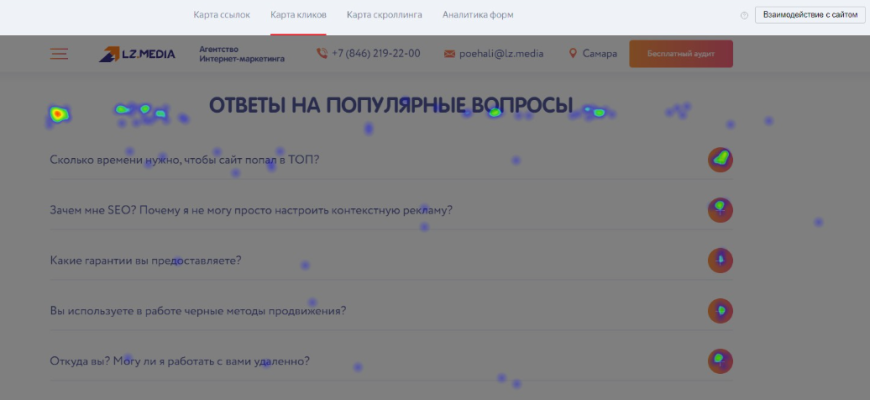Switch to the Карта ссылок tab
The height and width of the screenshot is (400, 870).
(x=221, y=15)
